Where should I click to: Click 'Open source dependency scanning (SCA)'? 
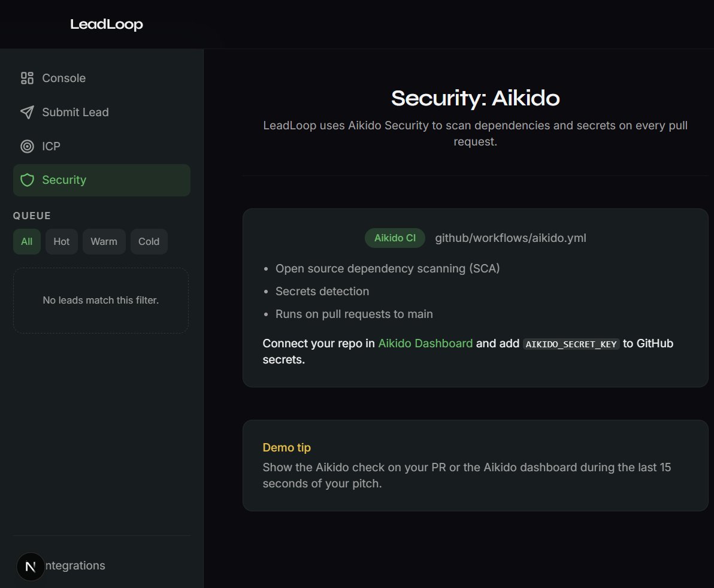(388, 268)
